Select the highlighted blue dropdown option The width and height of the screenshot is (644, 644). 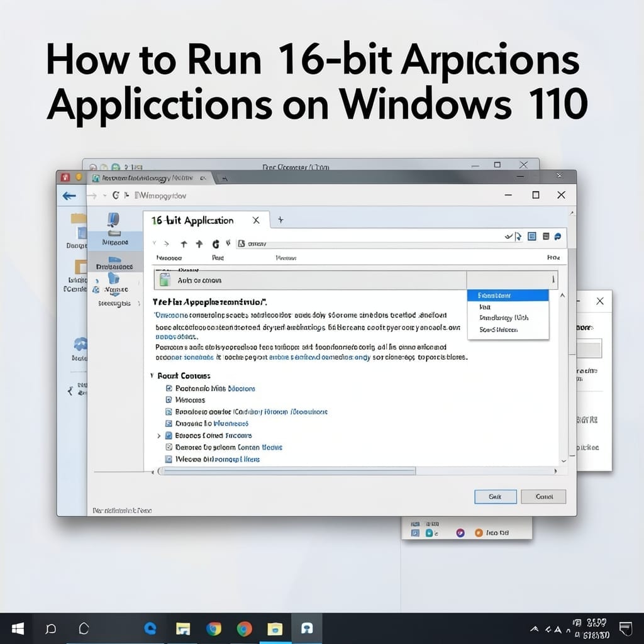tap(508, 296)
